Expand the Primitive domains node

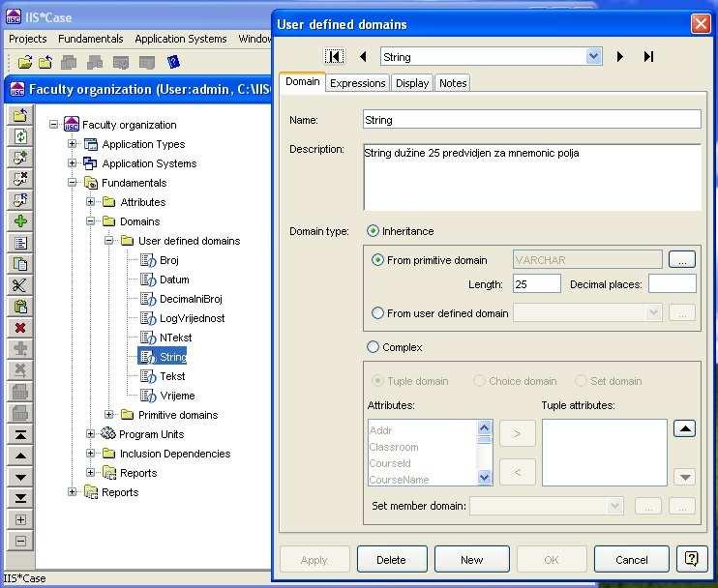109,415
